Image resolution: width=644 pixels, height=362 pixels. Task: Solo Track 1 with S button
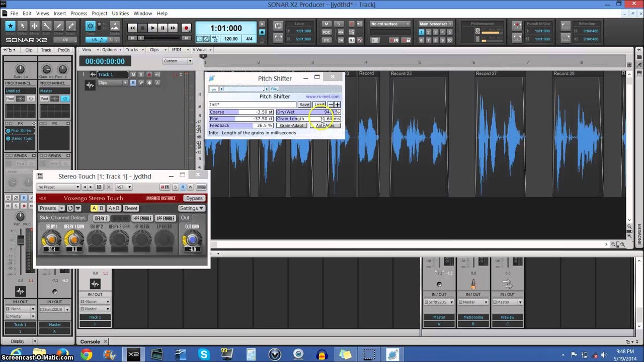[x=141, y=74]
